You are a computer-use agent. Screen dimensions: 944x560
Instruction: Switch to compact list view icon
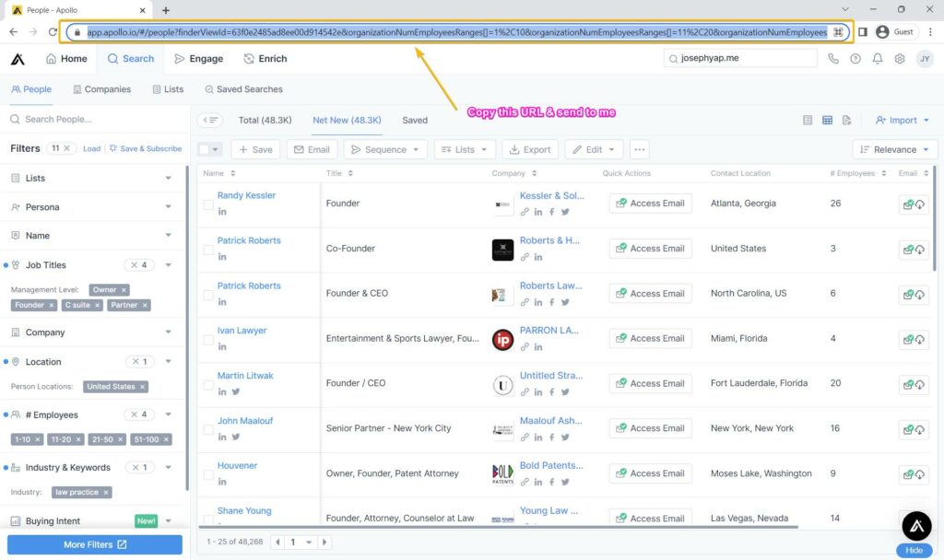click(x=808, y=121)
